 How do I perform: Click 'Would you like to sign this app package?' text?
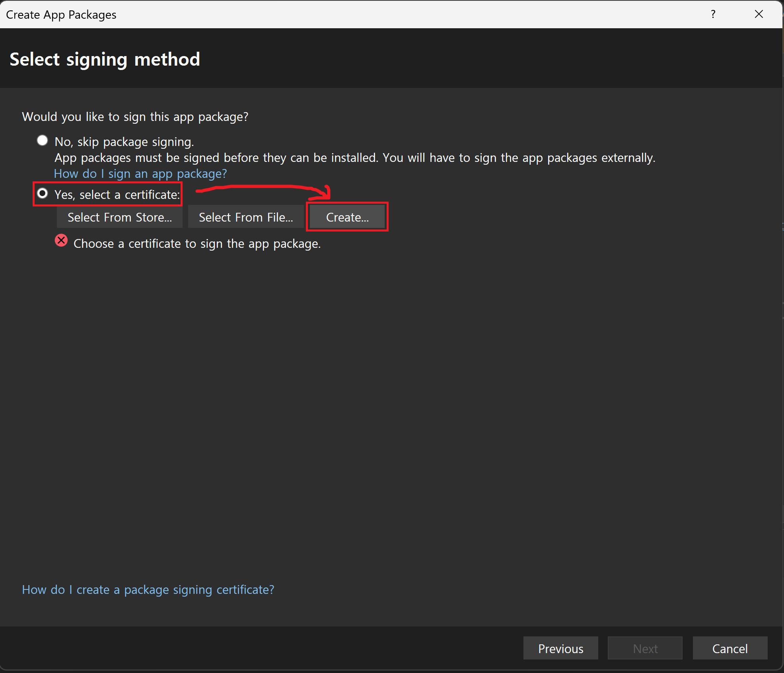135,117
